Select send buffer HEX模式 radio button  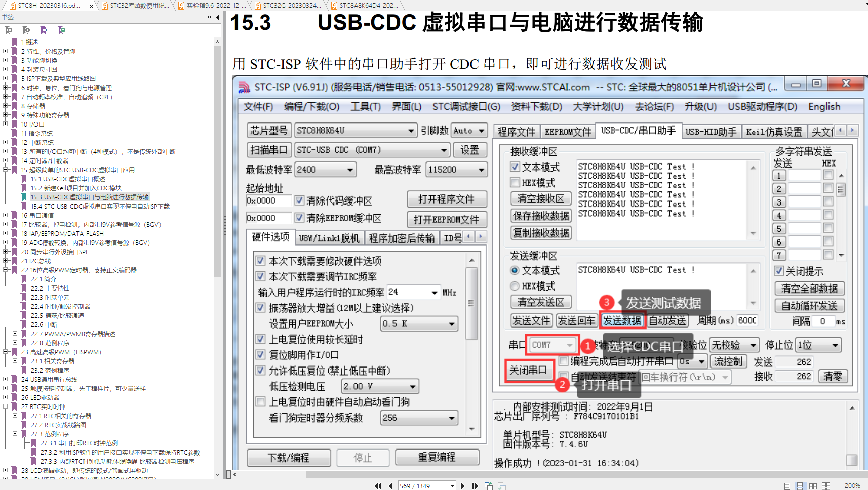[x=515, y=286]
